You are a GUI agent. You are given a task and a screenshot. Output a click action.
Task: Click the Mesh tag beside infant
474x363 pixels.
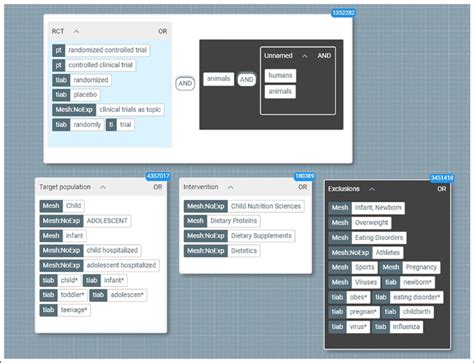point(51,236)
